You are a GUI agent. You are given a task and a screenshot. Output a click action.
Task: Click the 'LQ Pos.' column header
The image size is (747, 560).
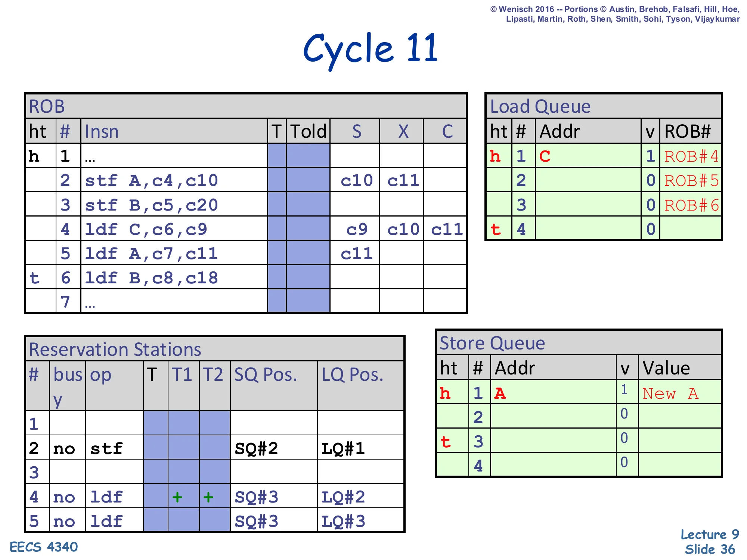coord(353,374)
